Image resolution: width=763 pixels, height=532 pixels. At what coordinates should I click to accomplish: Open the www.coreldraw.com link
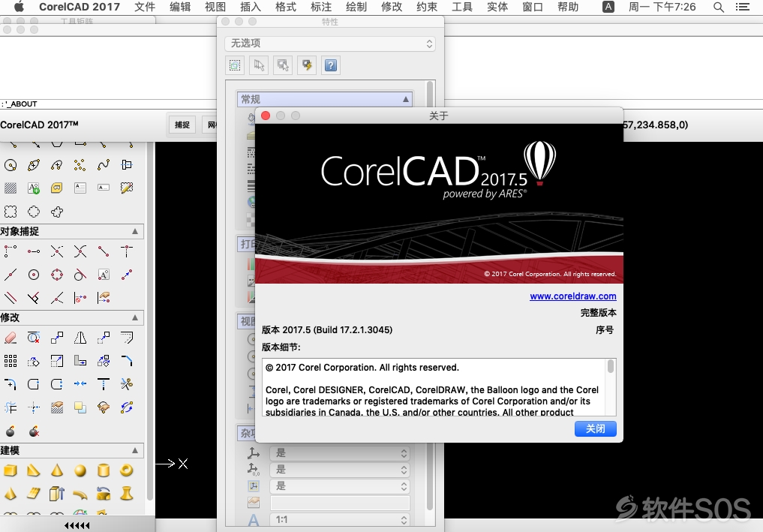(x=572, y=296)
